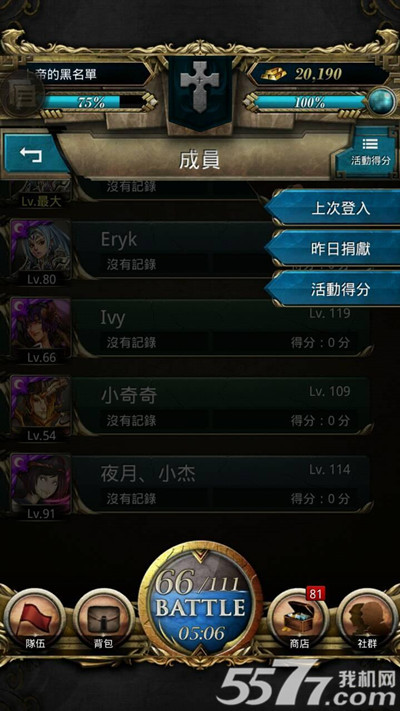
Task: Tap the guild cross emblem banner
Action: [200, 93]
